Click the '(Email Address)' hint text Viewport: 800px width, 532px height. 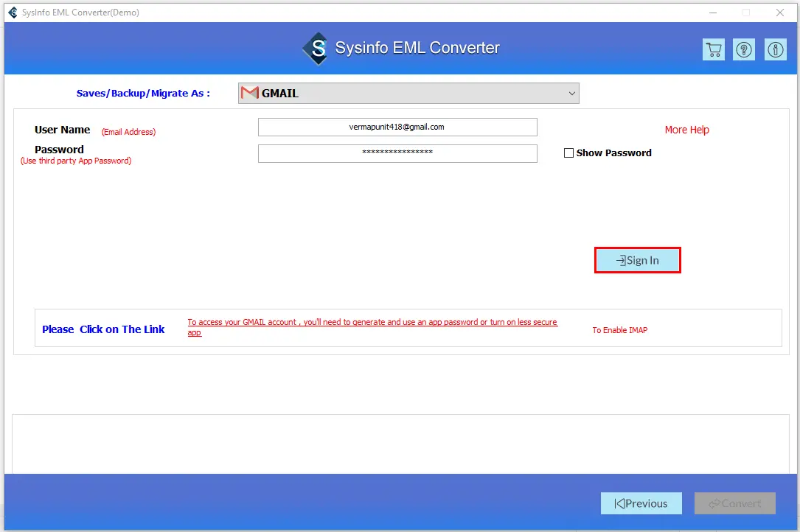(x=128, y=132)
